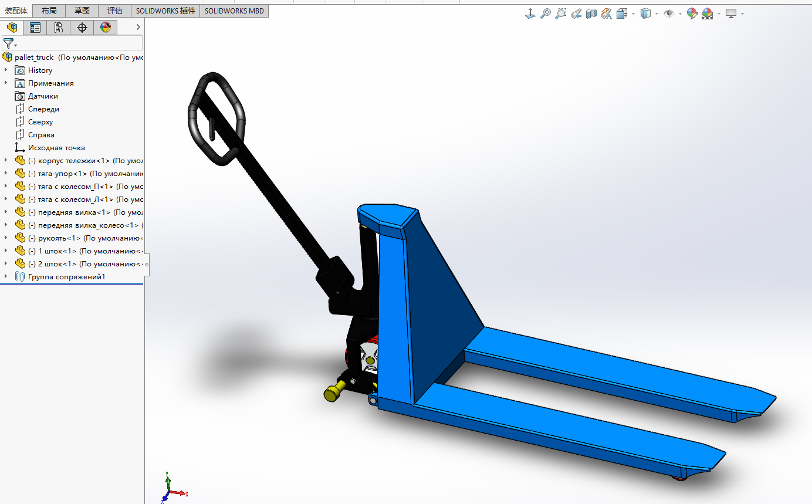Screen dimensions: 812x504
Task: Click the View Settings monitor icon
Action: (731, 13)
